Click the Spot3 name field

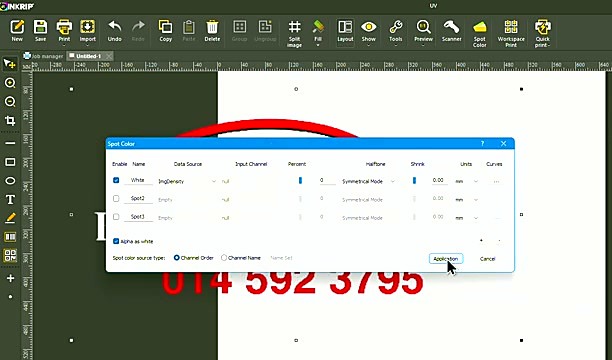click(x=138, y=217)
